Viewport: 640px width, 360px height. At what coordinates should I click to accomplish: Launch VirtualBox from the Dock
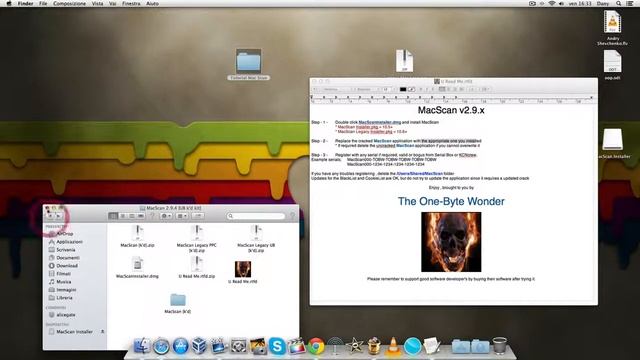coord(199,346)
